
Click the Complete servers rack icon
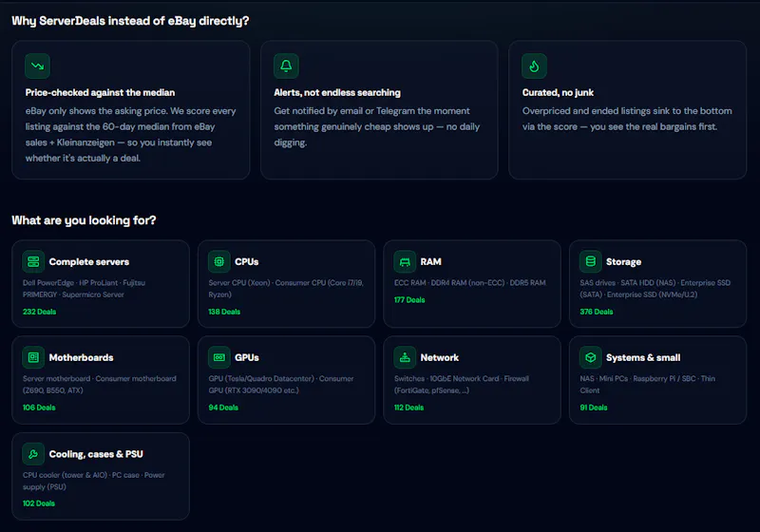tap(33, 261)
